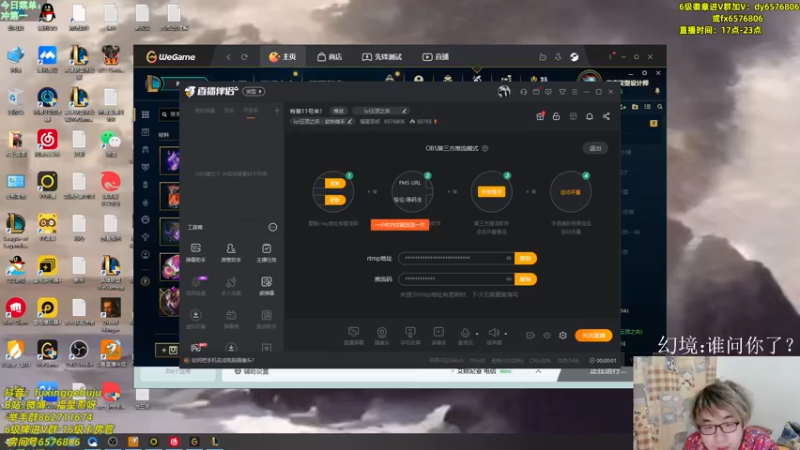
Task: Add a new scene with plus icon
Action: click(277, 110)
